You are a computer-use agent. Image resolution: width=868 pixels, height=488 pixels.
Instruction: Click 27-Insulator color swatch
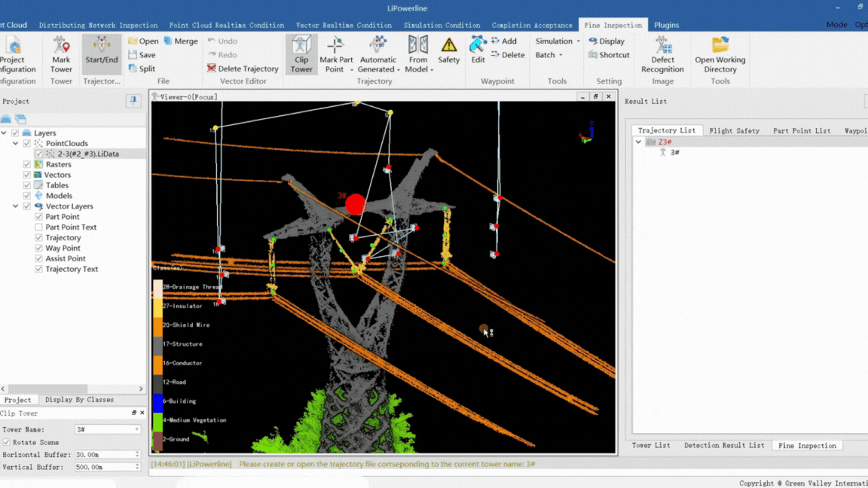tap(157, 306)
